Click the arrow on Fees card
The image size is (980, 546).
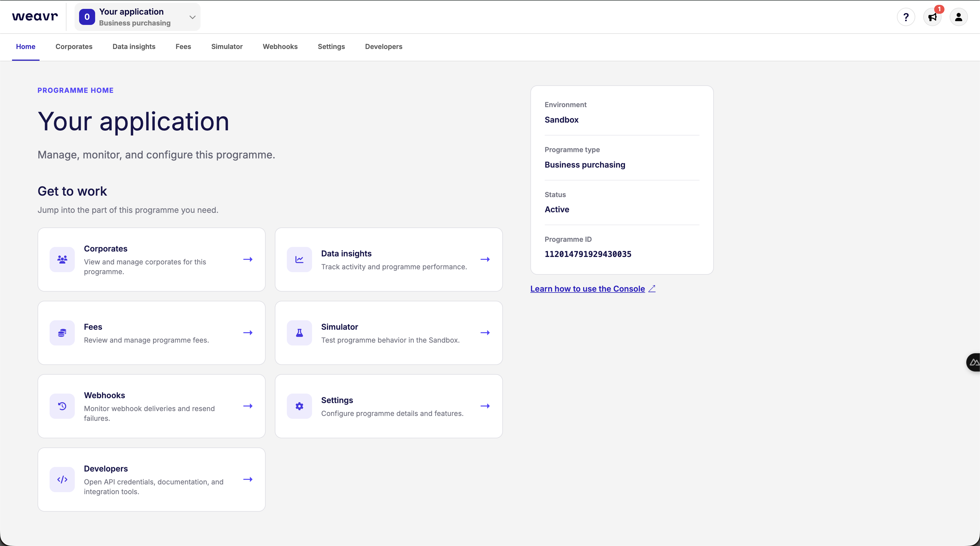pos(248,333)
